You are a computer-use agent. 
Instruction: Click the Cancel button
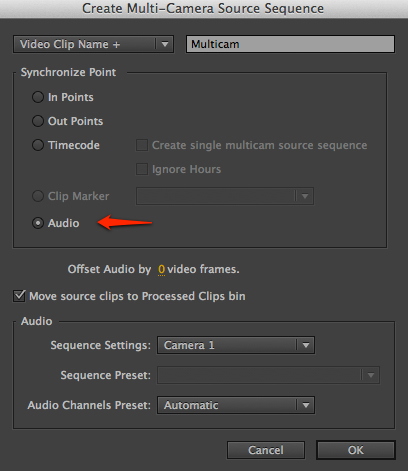tap(266, 450)
